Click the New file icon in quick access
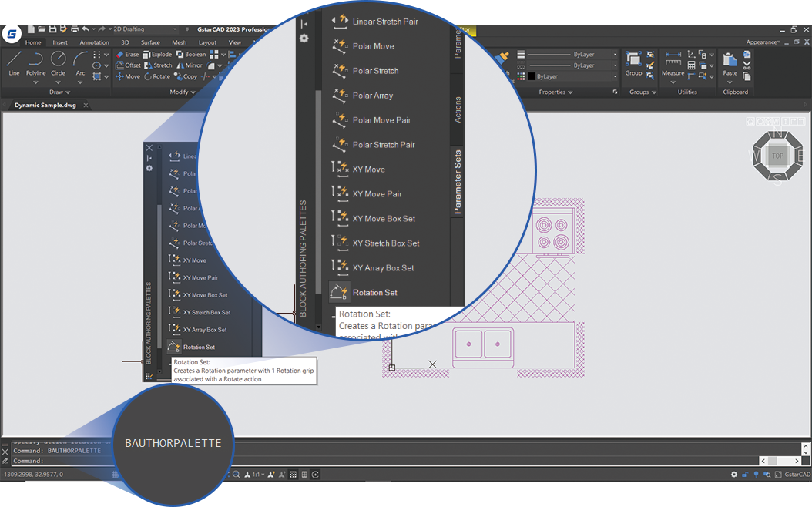 tap(31, 29)
